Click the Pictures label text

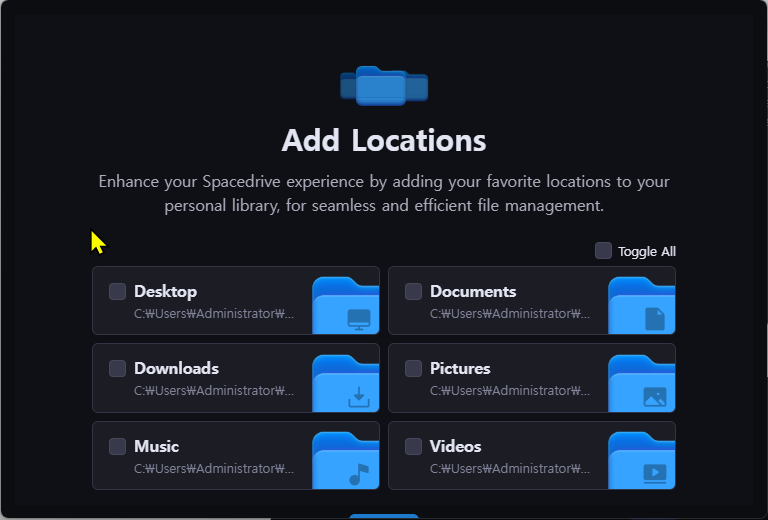click(460, 368)
